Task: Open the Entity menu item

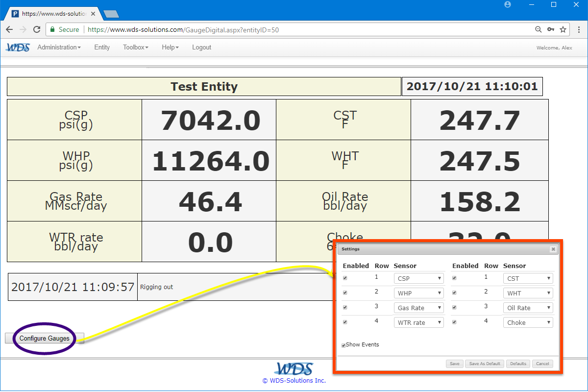Action: pos(102,48)
